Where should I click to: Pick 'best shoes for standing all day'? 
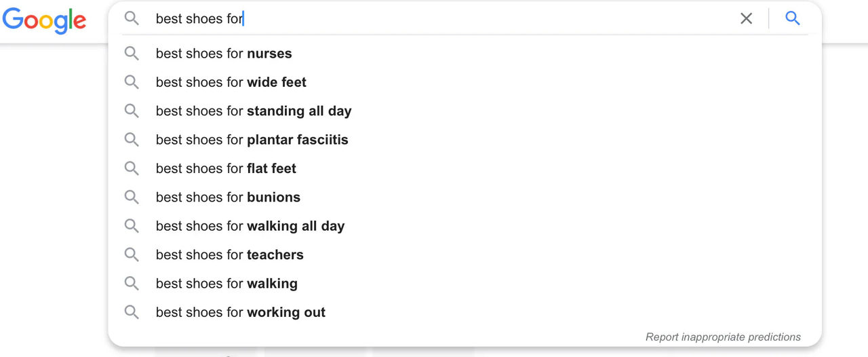tap(253, 111)
